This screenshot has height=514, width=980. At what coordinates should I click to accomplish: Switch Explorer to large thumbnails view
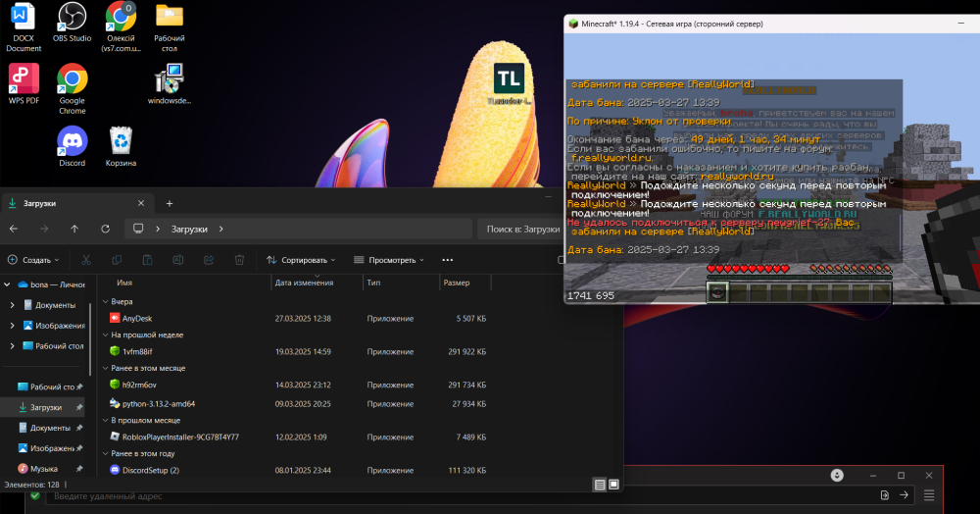(613, 485)
